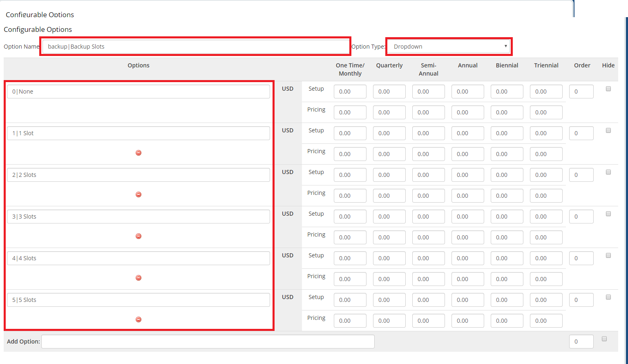This screenshot has height=364, width=628.
Task: Click the '4|4 Slots' option name field
Action: 139,258
